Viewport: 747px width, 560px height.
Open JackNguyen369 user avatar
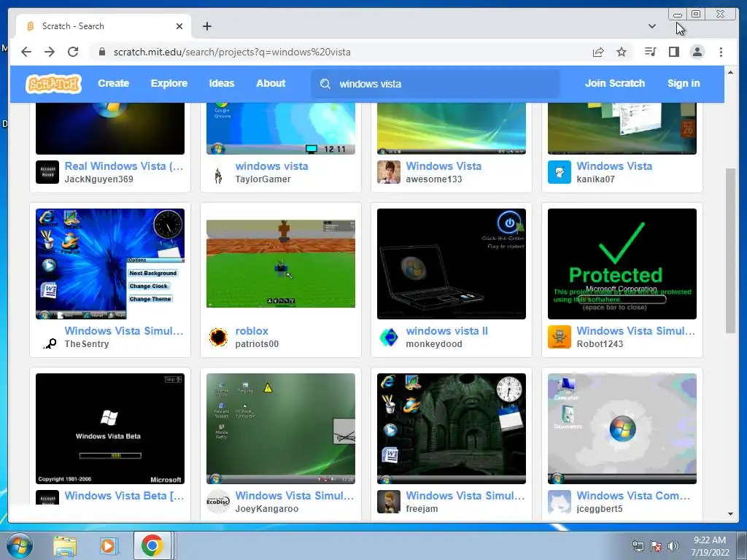[x=47, y=172]
